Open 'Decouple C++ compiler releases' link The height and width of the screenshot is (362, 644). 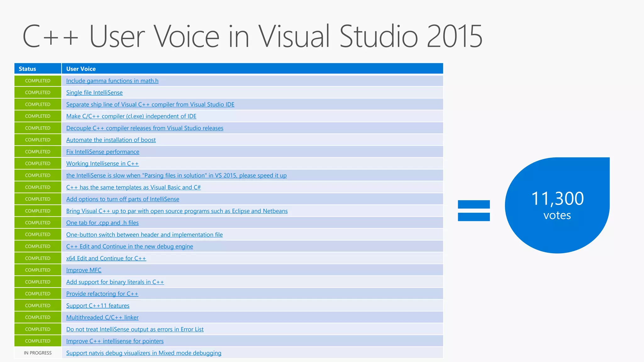145,128
